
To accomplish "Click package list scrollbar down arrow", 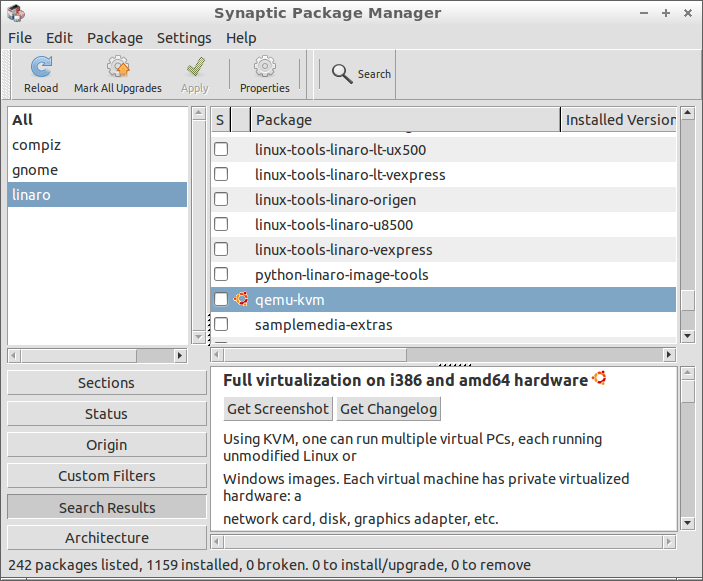I will (688, 336).
